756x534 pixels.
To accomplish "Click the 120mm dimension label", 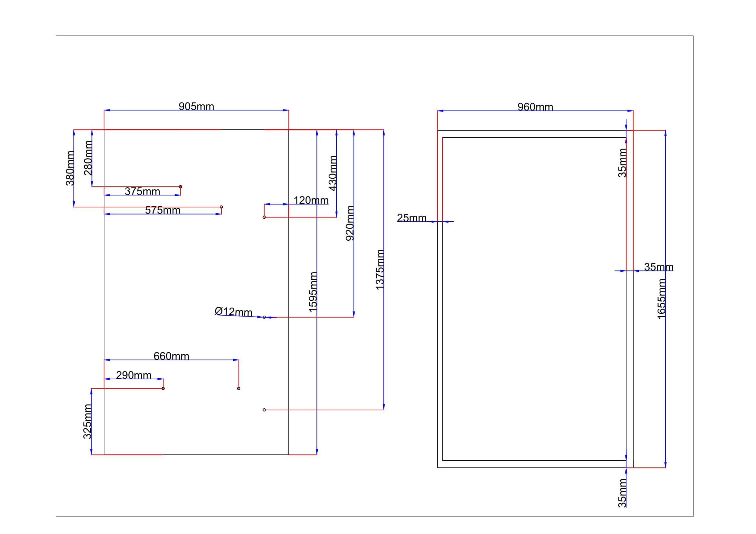I will (311, 200).
